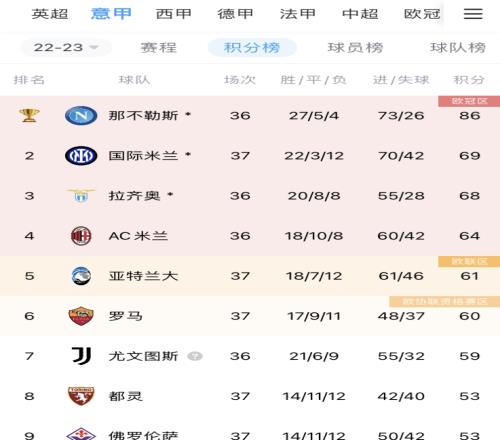Open the 球队榜 team ranking tab

click(458, 47)
